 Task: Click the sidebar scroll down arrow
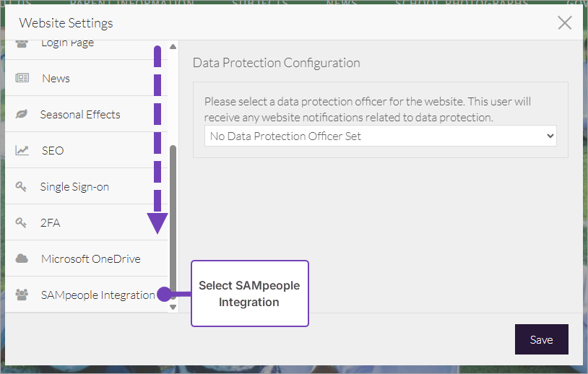click(x=173, y=307)
